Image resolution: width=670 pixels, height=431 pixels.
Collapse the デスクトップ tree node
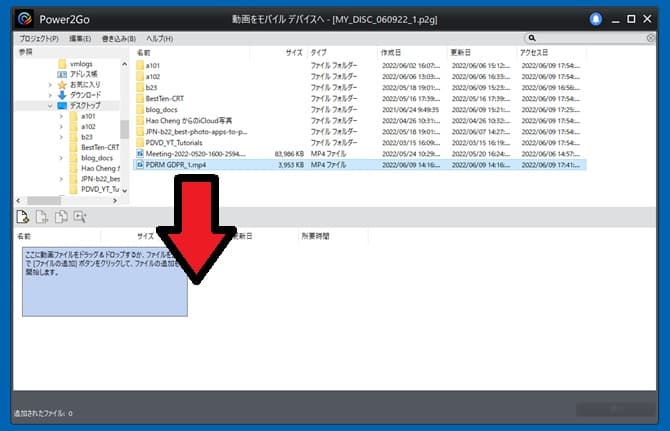[x=50, y=106]
